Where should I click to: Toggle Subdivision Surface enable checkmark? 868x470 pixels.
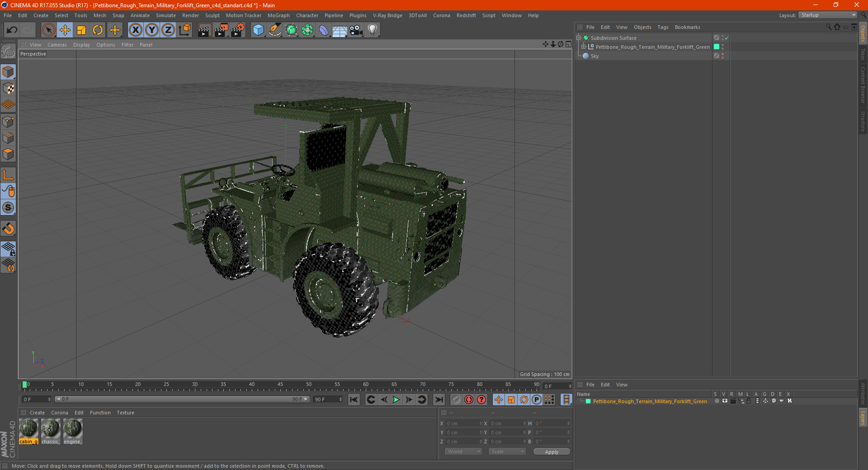tap(726, 38)
